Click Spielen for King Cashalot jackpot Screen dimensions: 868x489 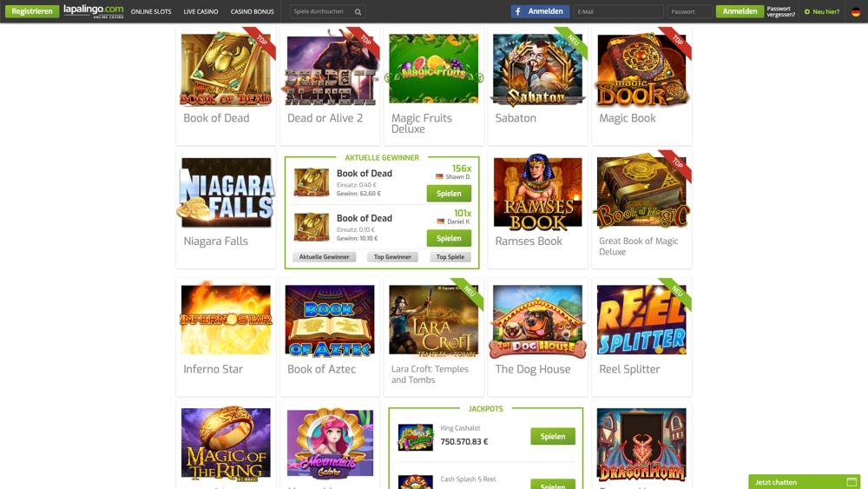552,436
